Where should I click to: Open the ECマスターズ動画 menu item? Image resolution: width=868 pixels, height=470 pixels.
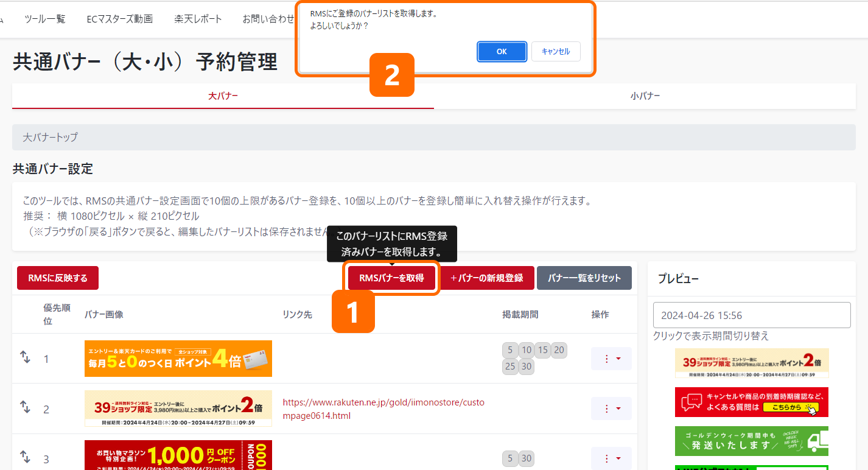click(x=120, y=19)
